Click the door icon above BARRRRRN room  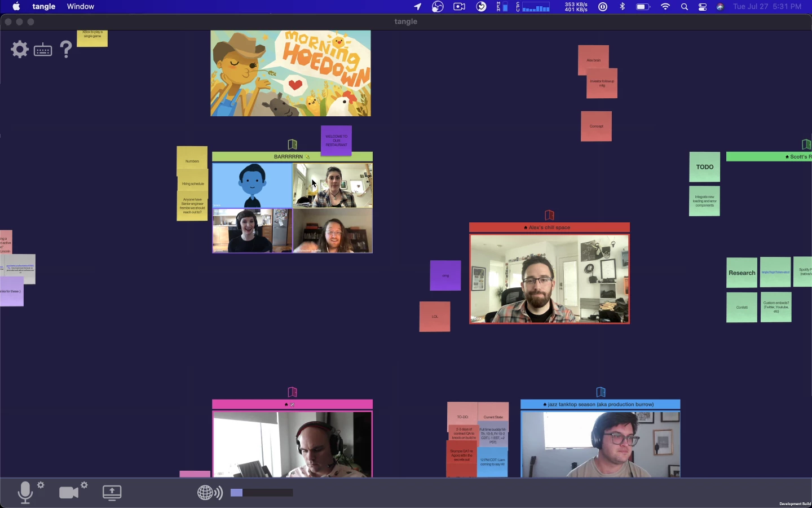pos(292,144)
